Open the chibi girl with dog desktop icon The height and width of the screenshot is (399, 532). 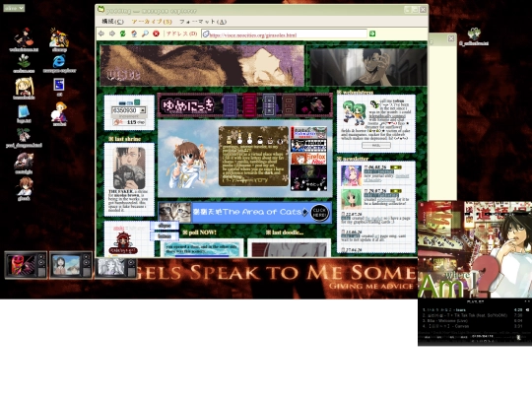[59, 37]
